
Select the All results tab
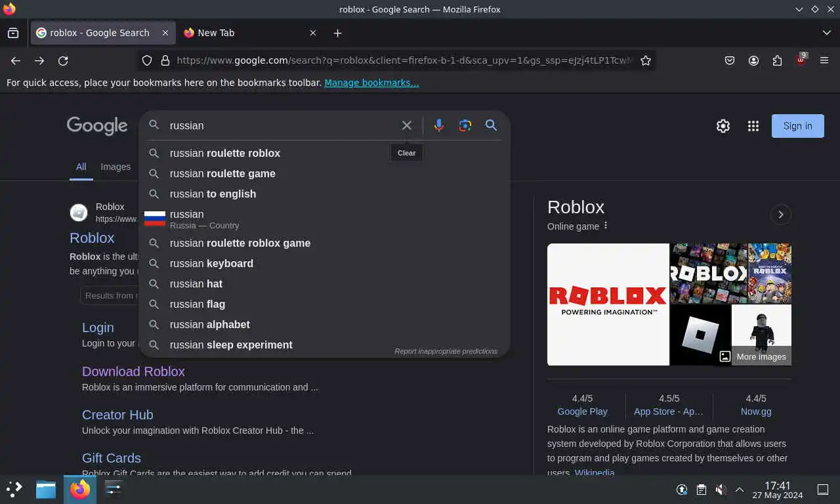pyautogui.click(x=81, y=167)
